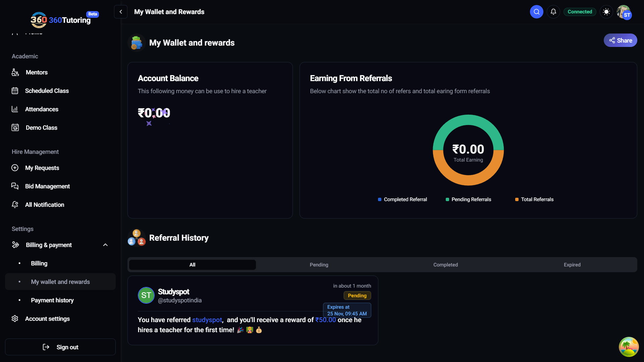Click the orange donut chart segment
The width and height of the screenshot is (644, 362).
[x=468, y=180]
